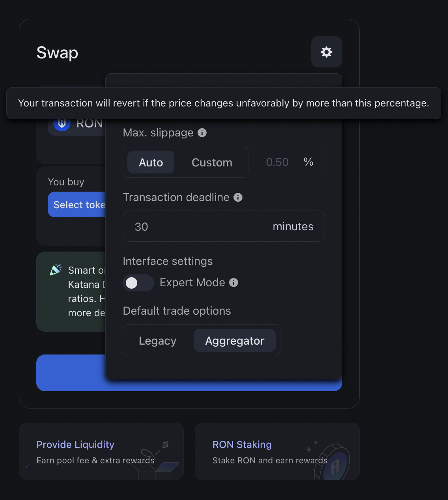Viewport: 448px width, 500px height.
Task: Click the Expert Mode info icon
Action: [x=233, y=283]
